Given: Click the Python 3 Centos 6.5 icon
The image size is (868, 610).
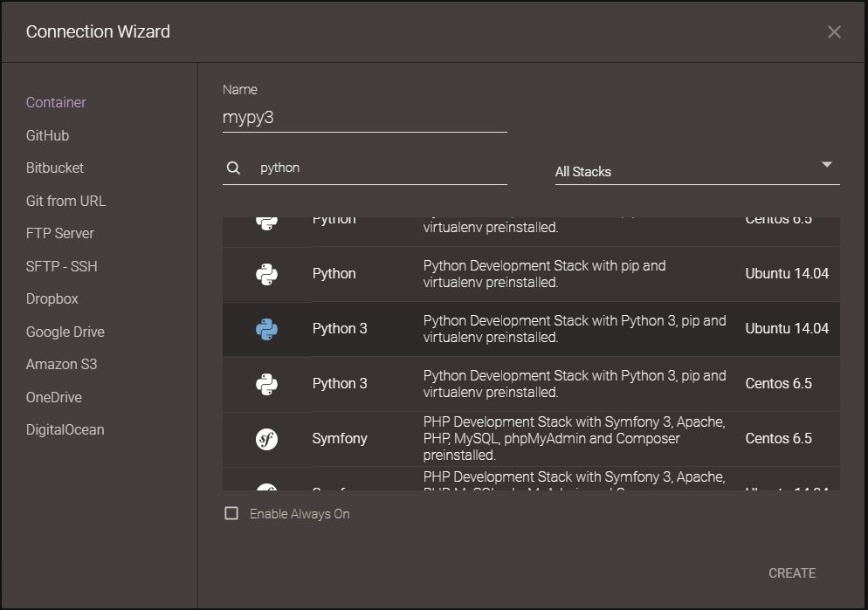Looking at the screenshot, I should click(x=267, y=384).
